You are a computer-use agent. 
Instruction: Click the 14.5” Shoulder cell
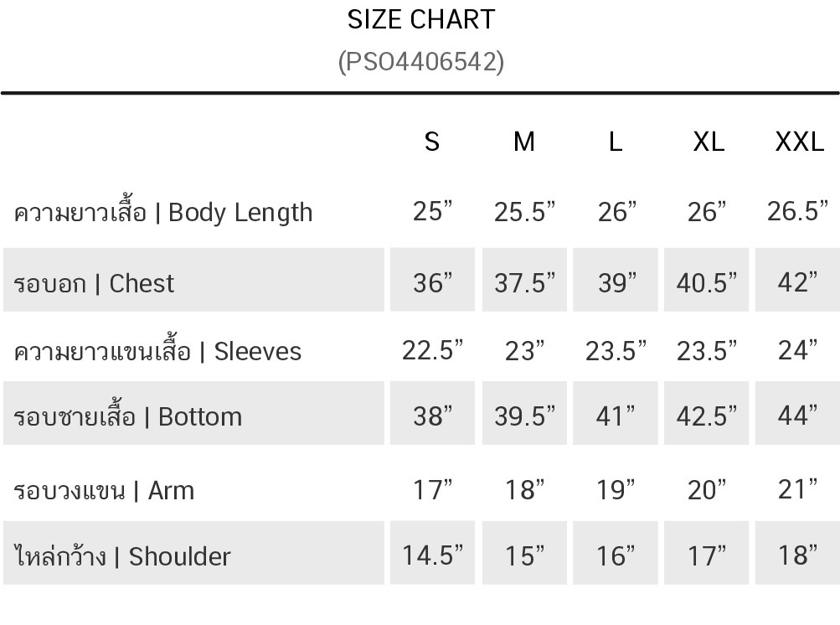pos(432,555)
